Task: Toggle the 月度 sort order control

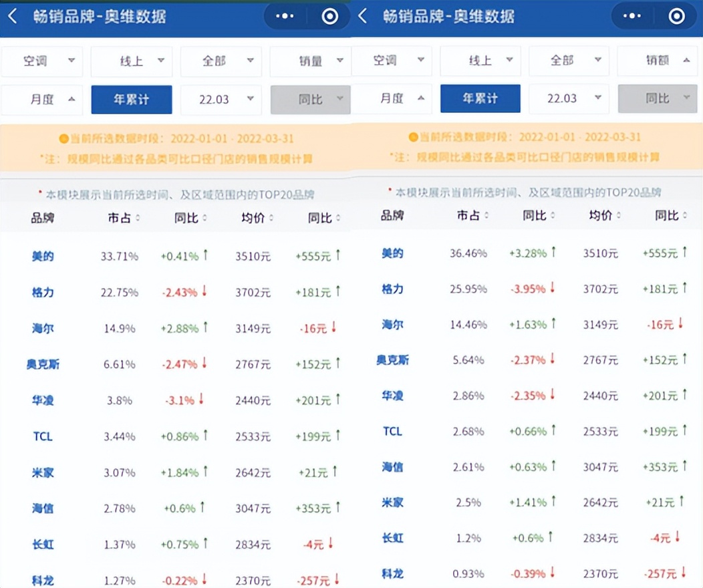Action: [42, 98]
